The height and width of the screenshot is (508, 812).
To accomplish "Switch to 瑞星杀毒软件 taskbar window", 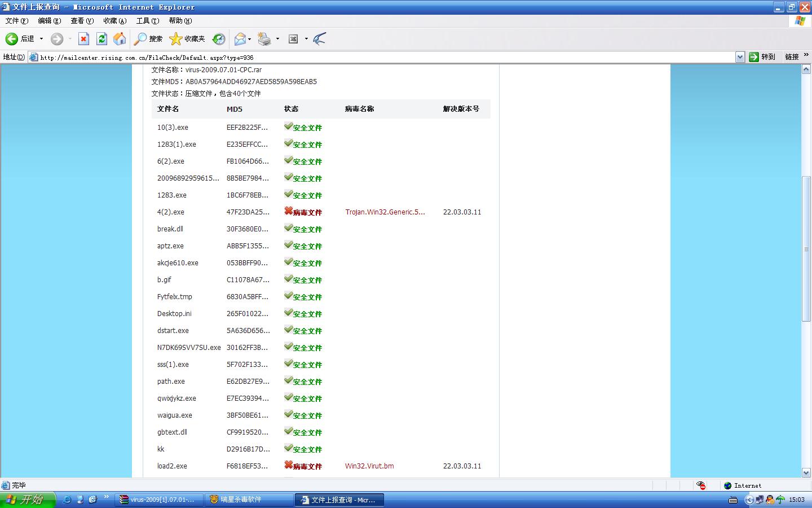I will [x=248, y=500].
